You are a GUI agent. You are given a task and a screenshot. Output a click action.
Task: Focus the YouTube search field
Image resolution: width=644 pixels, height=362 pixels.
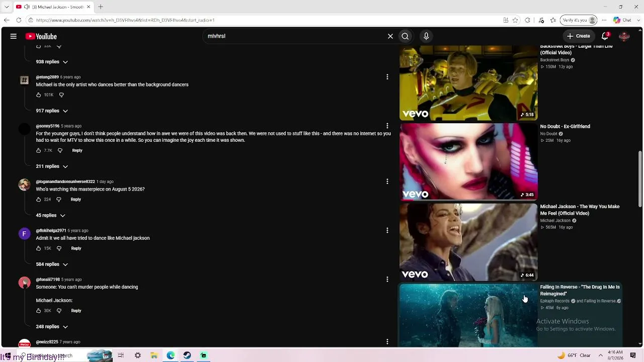[294, 36]
